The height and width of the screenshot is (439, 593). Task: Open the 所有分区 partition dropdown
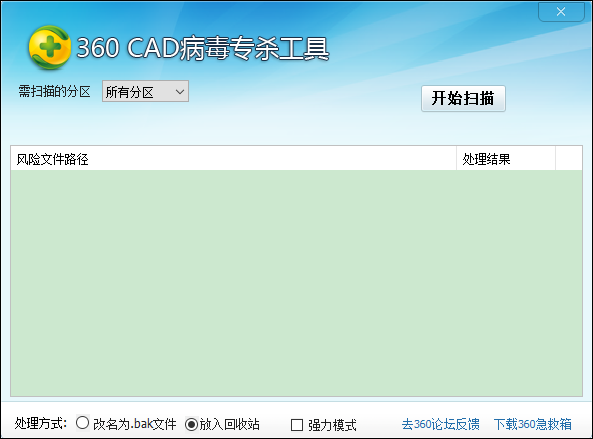pyautogui.click(x=145, y=91)
